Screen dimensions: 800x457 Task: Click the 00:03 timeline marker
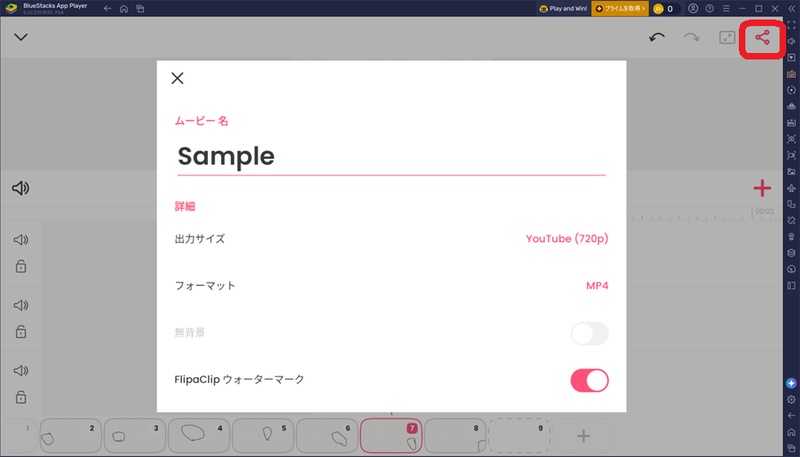click(x=764, y=211)
